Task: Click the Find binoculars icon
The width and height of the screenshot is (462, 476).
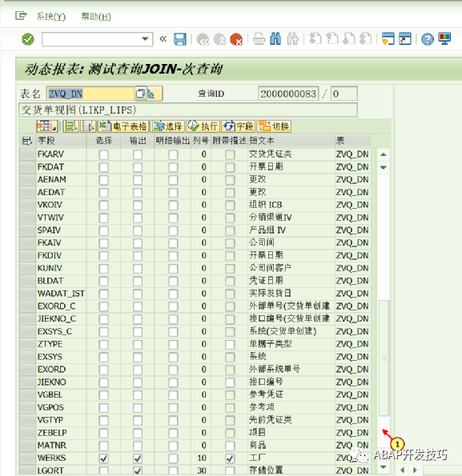Action: (275, 39)
